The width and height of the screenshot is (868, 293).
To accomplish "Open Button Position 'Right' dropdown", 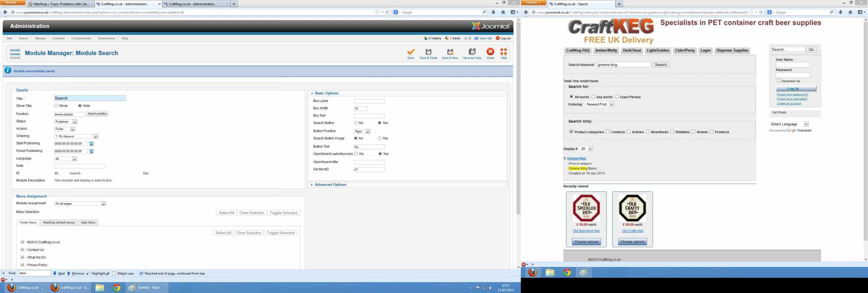I will (362, 132).
